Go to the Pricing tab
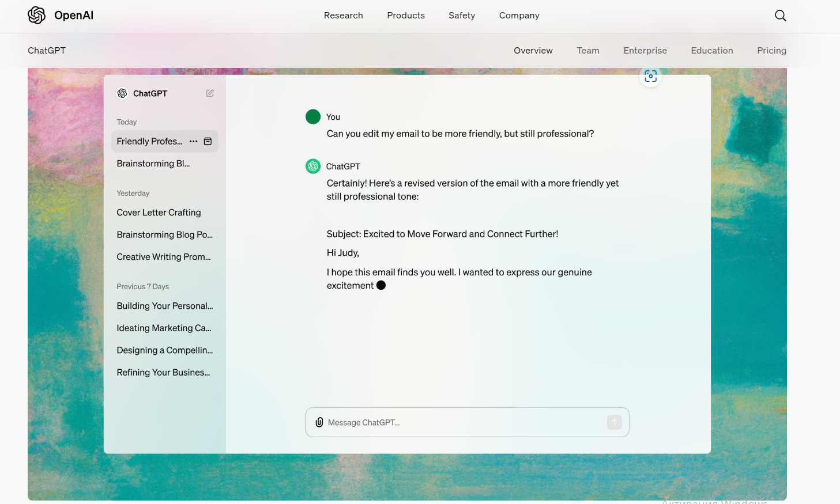This screenshot has height=504, width=840. tap(771, 51)
